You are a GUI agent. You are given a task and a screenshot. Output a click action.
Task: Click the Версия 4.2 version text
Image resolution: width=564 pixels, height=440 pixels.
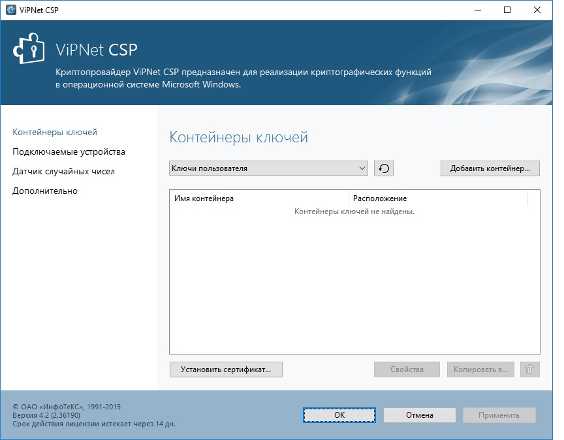click(46, 415)
